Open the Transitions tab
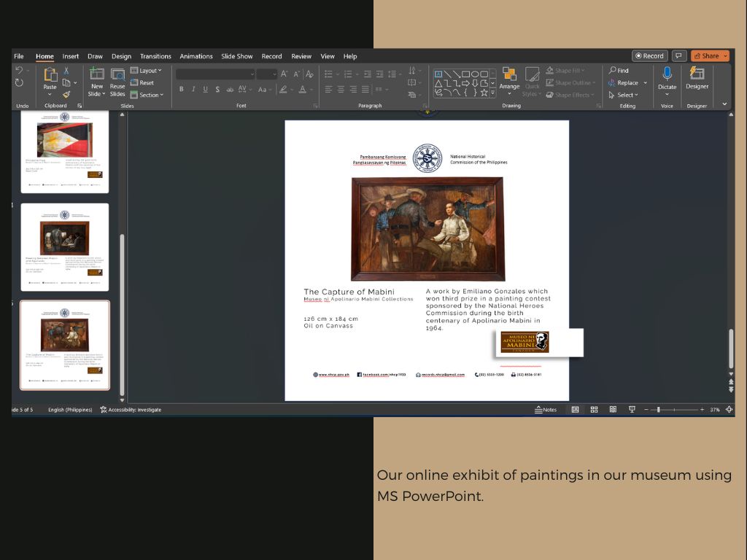This screenshot has width=747, height=560. pos(155,56)
